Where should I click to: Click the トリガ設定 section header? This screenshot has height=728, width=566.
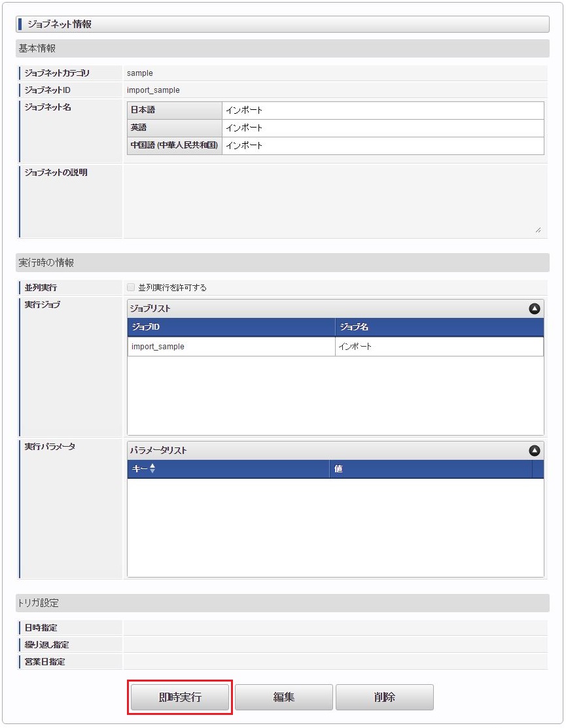click(282, 603)
